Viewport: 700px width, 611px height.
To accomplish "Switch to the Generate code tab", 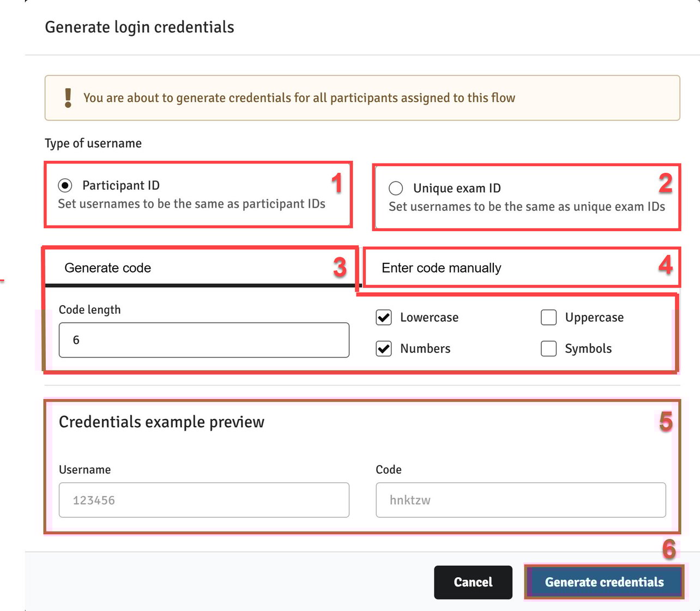I will pyautogui.click(x=107, y=268).
